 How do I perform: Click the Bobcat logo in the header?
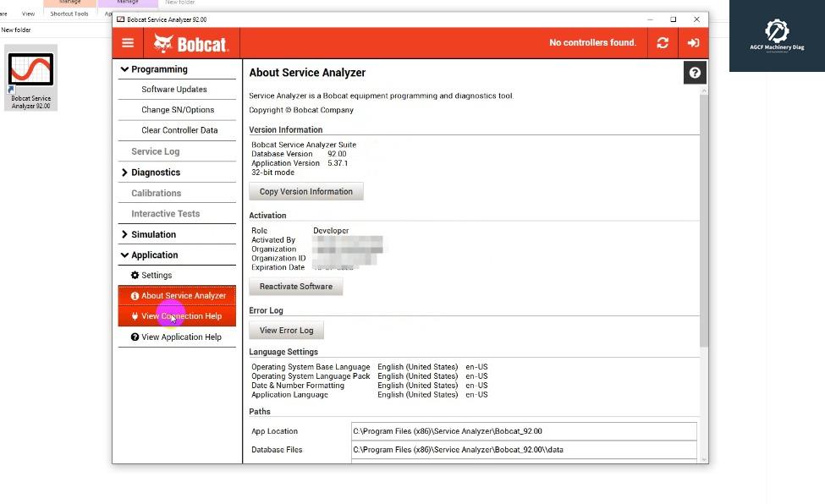(191, 43)
